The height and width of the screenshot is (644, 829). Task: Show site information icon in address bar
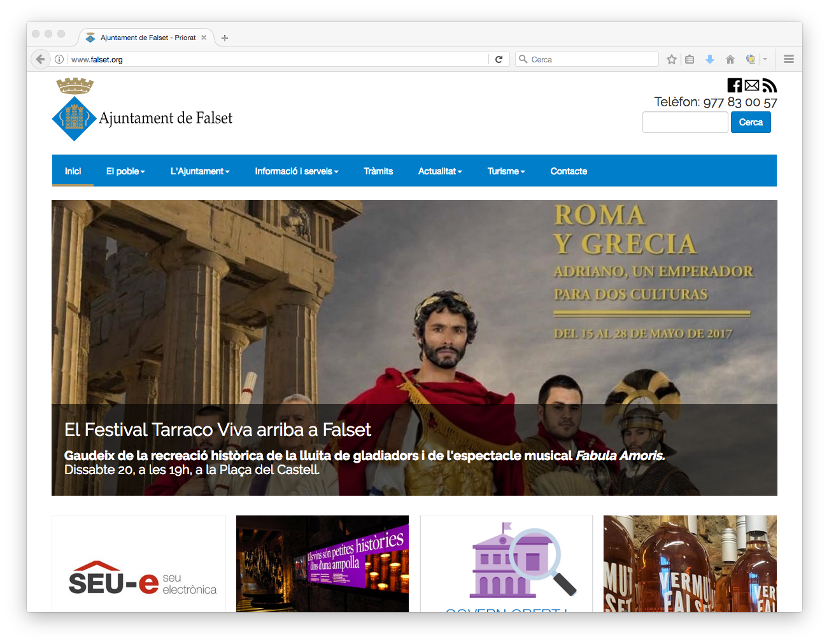click(59, 59)
